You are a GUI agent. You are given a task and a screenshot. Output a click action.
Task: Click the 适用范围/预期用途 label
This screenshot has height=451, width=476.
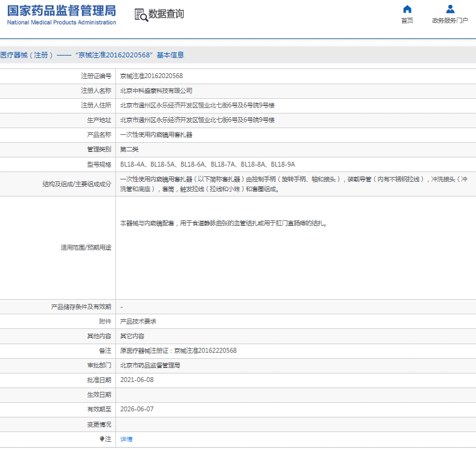[x=86, y=247]
